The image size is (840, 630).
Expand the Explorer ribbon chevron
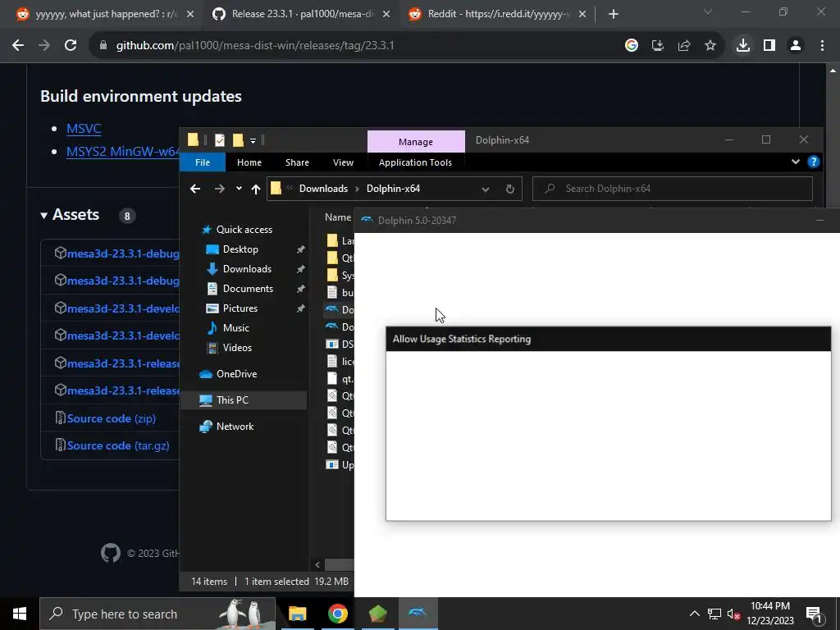pyautogui.click(x=796, y=162)
